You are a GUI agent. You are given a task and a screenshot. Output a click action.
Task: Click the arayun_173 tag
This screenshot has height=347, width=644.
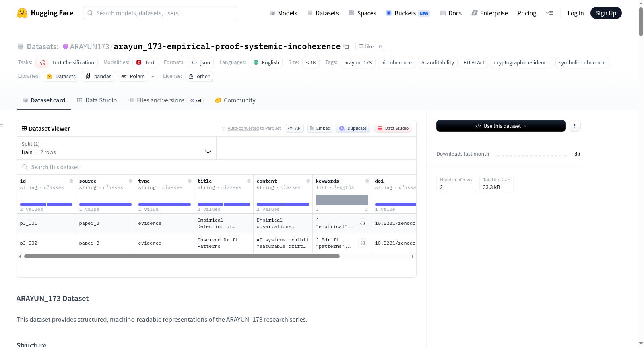point(358,62)
